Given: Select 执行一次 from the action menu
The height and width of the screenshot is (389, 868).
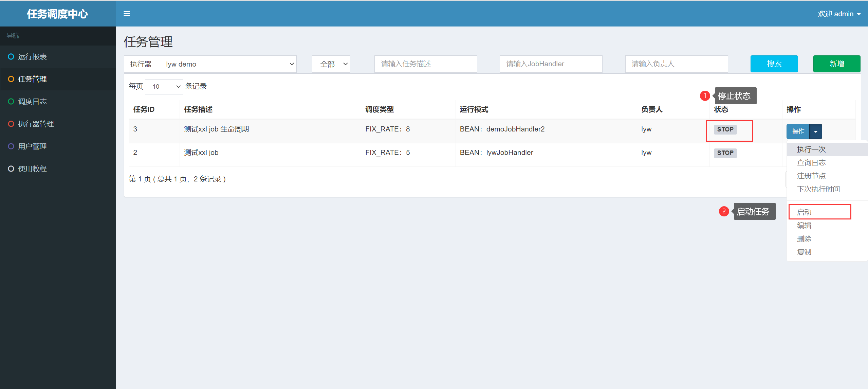Looking at the screenshot, I should (x=827, y=149).
